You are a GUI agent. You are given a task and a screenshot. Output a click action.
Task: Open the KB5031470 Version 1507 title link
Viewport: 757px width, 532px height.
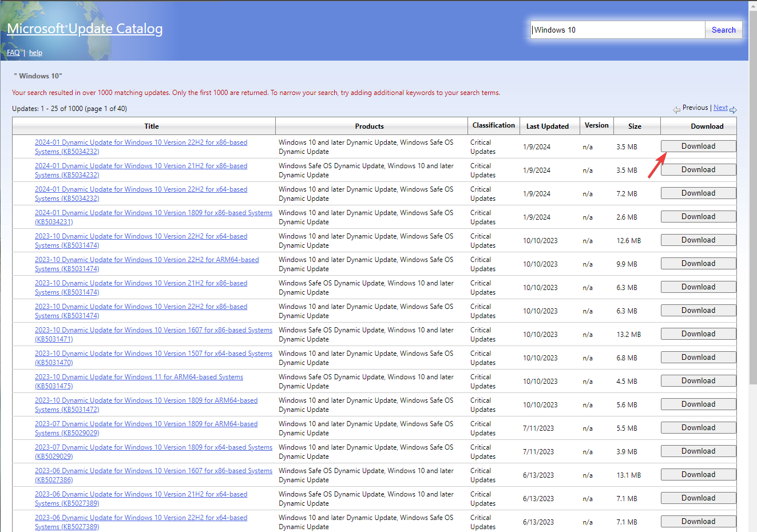coord(153,358)
